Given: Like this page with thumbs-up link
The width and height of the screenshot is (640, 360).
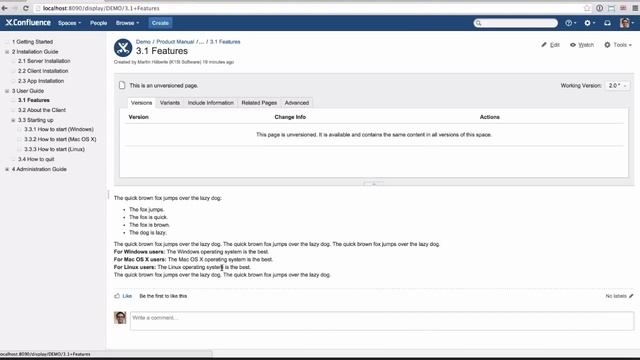Looking at the screenshot, I should [x=123, y=296].
